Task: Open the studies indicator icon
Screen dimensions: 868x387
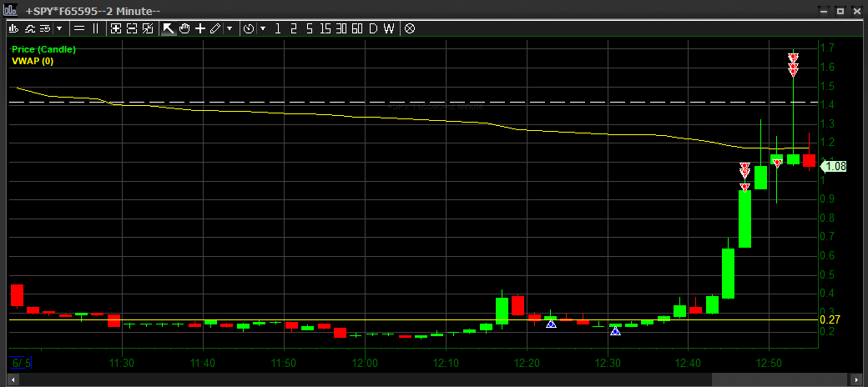Action: [x=30, y=28]
